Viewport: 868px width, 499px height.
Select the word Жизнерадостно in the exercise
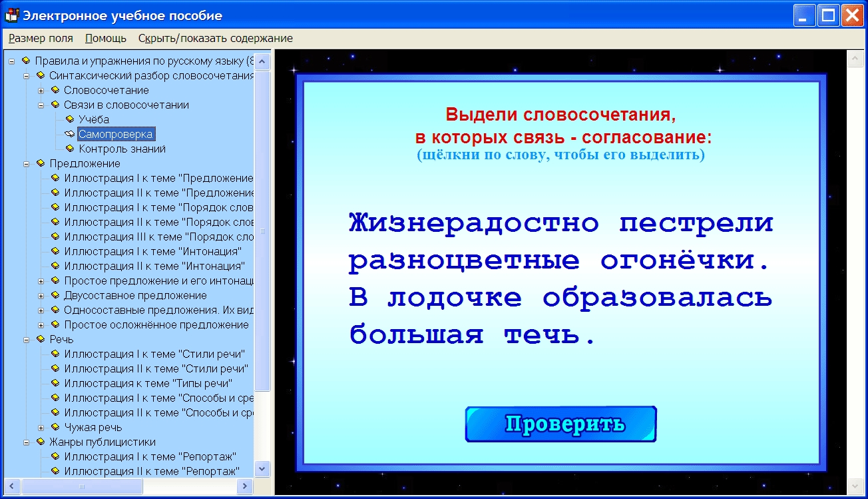tap(474, 223)
